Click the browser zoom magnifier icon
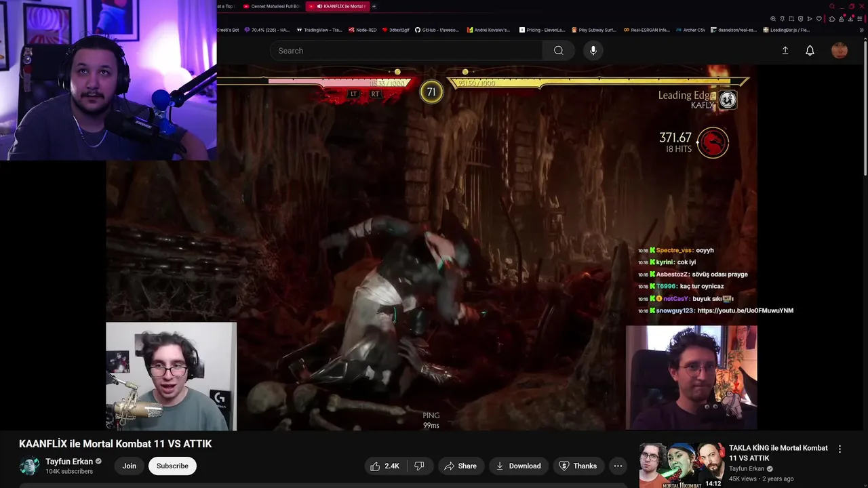Screen dimensions: 868x488 (773, 19)
